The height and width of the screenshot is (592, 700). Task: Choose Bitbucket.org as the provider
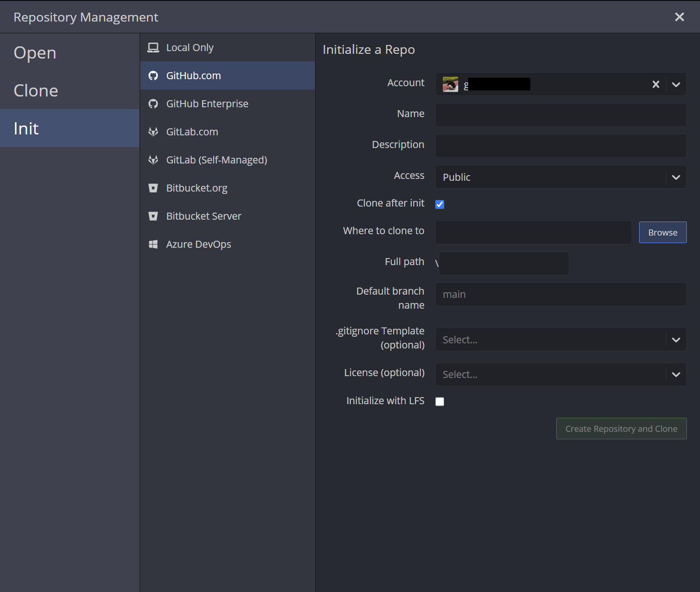point(228,188)
